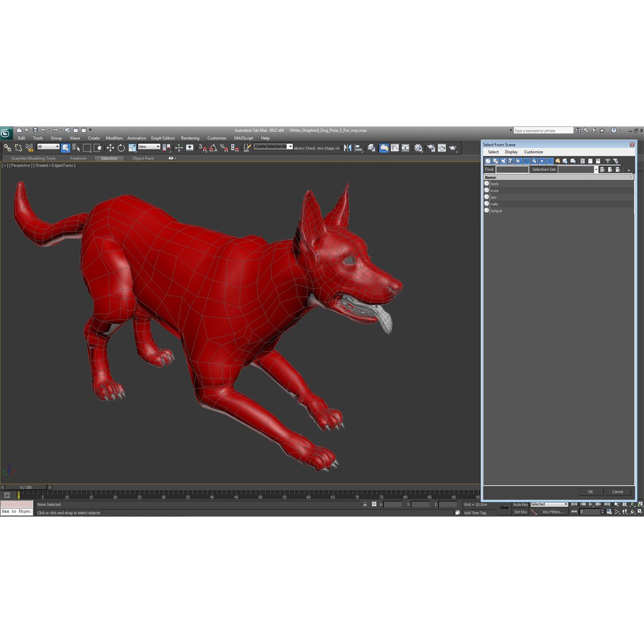Screen dimensions: 644x644
Task: Click the binoculars search icon in title bar
Action: 578,131
